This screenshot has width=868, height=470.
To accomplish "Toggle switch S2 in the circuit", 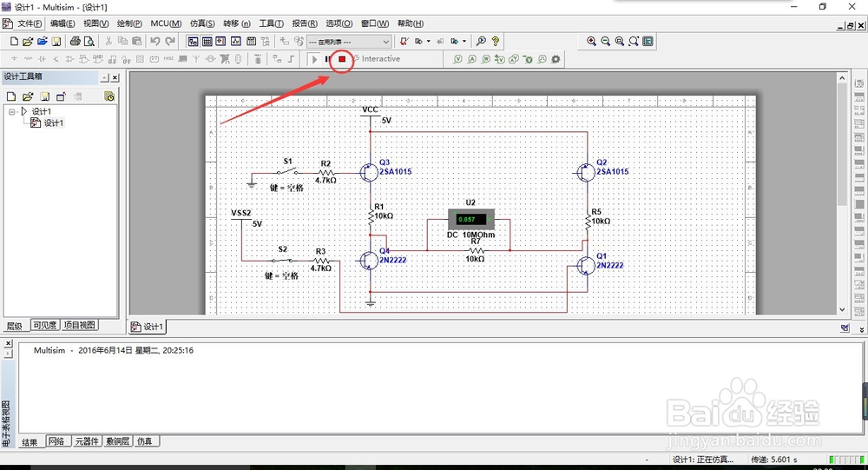I will pos(282,259).
